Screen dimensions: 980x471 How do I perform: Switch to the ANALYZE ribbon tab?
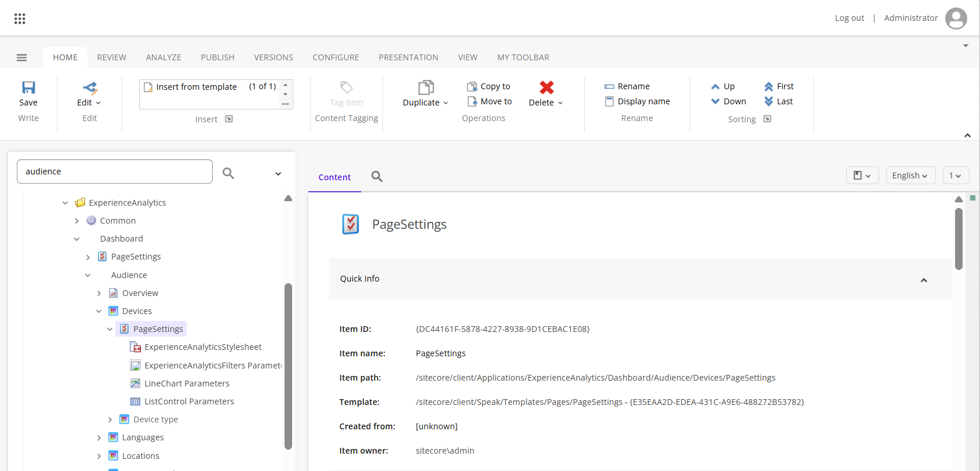[x=163, y=57]
